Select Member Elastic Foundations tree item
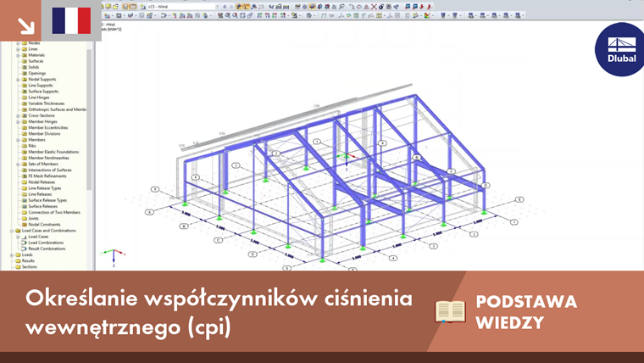Viewport: 644px width, 363px height. (x=53, y=152)
